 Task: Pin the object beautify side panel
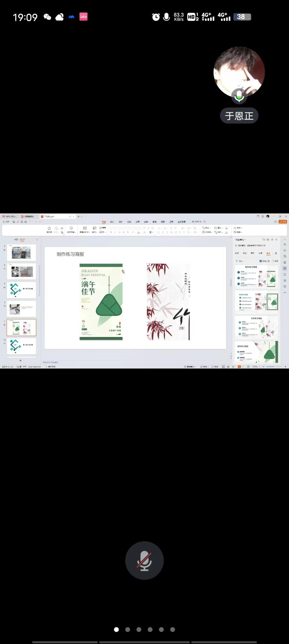pos(272,240)
